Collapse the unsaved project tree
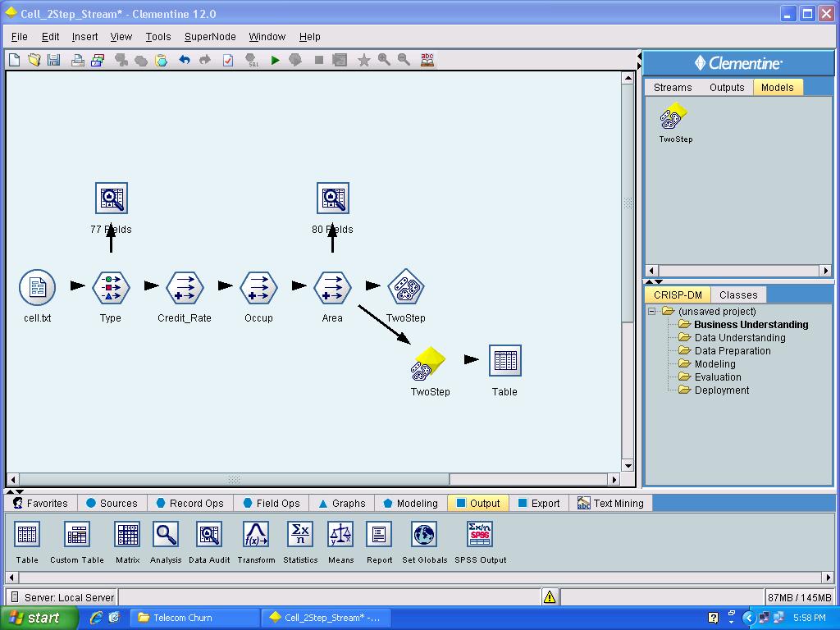This screenshot has width=840, height=630. 651,311
